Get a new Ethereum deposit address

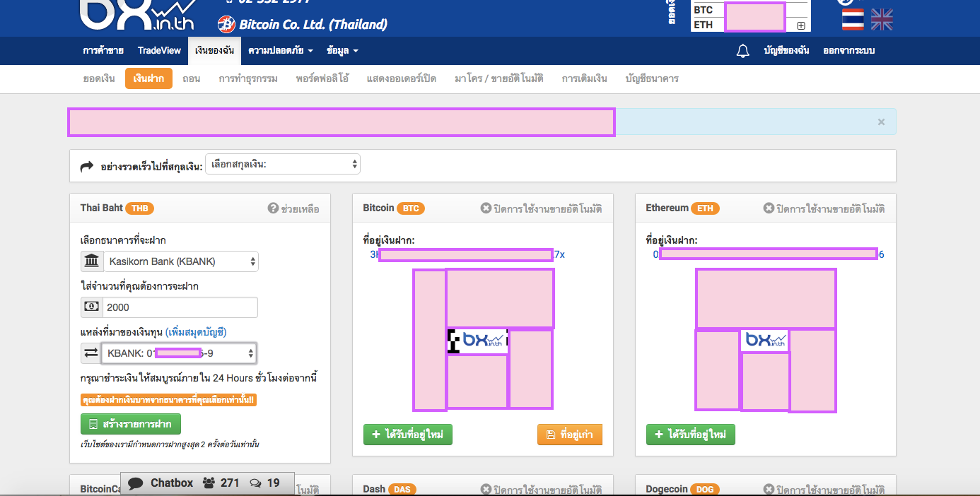coord(691,435)
